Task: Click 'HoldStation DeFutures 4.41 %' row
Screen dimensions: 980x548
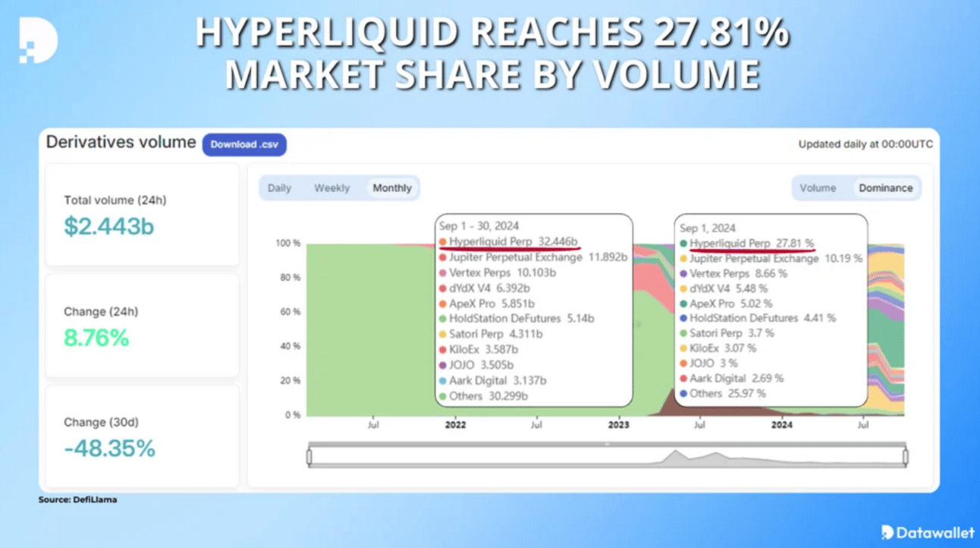Action: click(758, 318)
